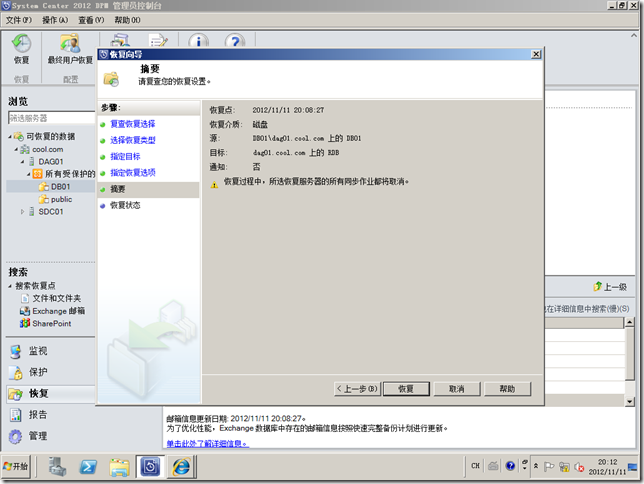Screen dimensions: 644x484
Task: Click the scroll down arrow in list
Action: [x=630, y=401]
